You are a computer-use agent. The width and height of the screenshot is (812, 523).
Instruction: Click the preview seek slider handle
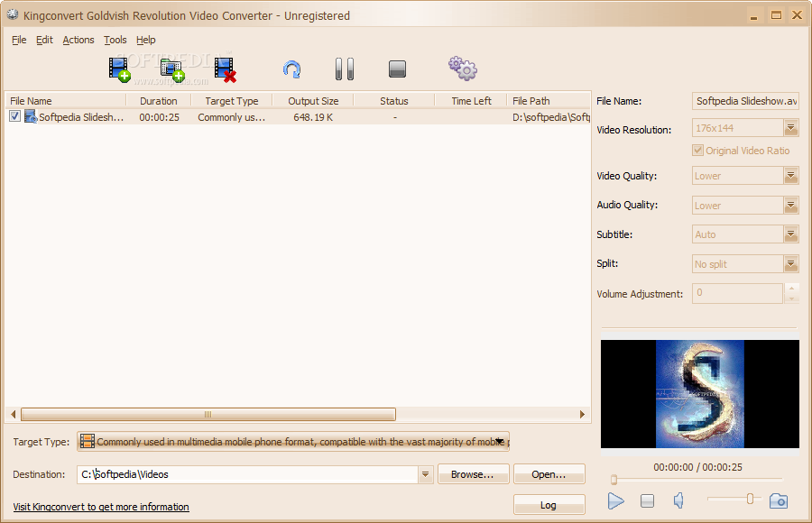click(x=614, y=480)
